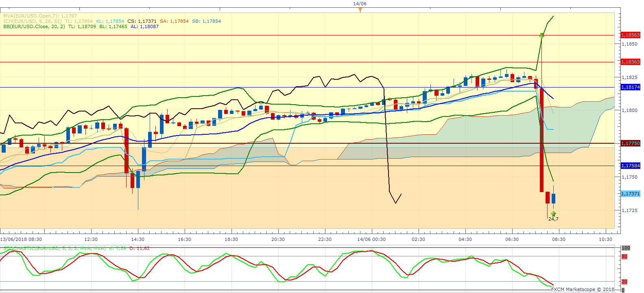The height and width of the screenshot is (293, 644).
Task: Click the 13/06/2018 08:30 time axis label
Action: pos(21,239)
